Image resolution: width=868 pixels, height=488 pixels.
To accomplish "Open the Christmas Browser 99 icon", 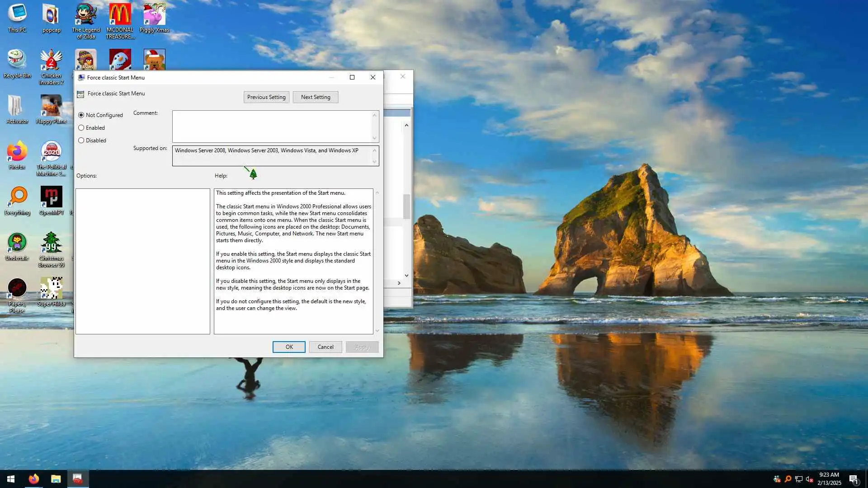I will point(51,243).
